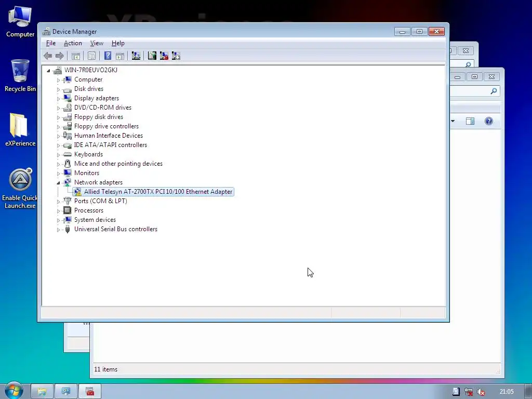
Task: Click the Forward arrow in Device Manager toolbar
Action: [60, 56]
